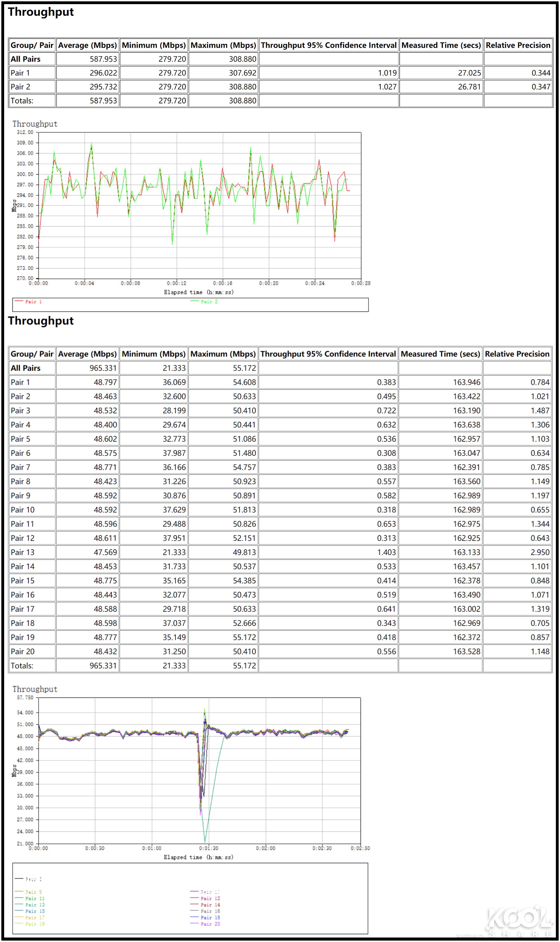Select Pair 2 average value 295.732

(x=103, y=87)
